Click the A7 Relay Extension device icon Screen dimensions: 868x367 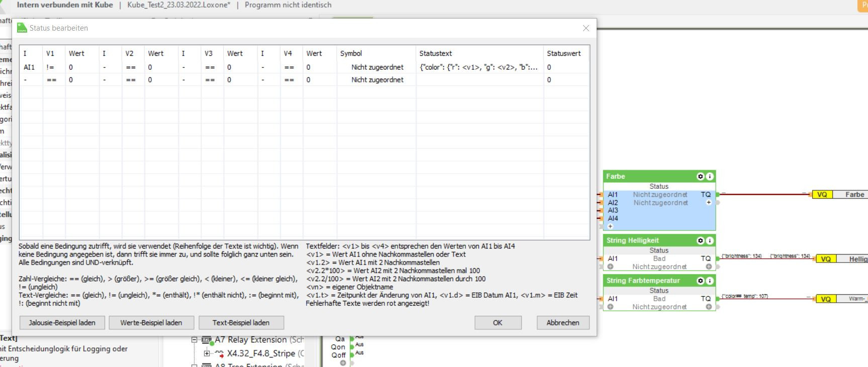click(207, 340)
